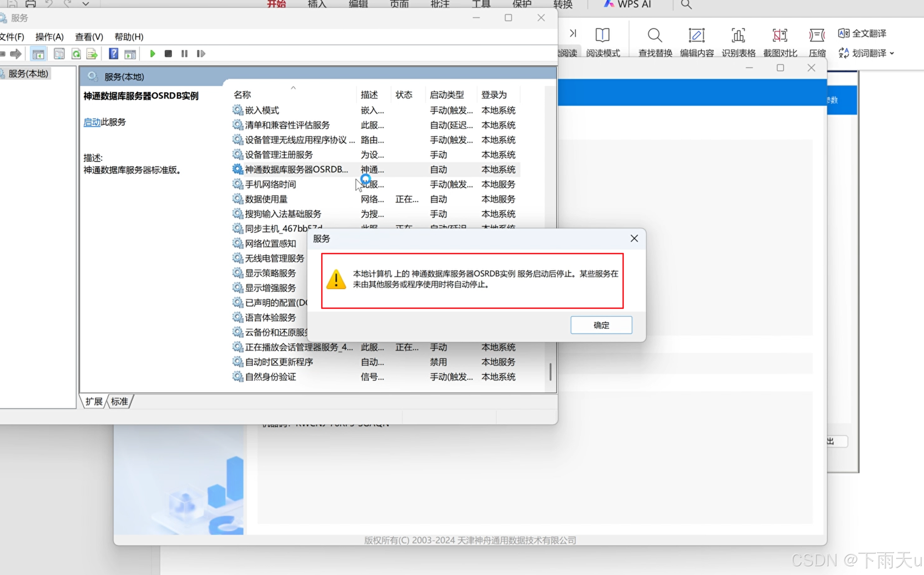Click the Restart Service toolbar icon

click(201, 54)
